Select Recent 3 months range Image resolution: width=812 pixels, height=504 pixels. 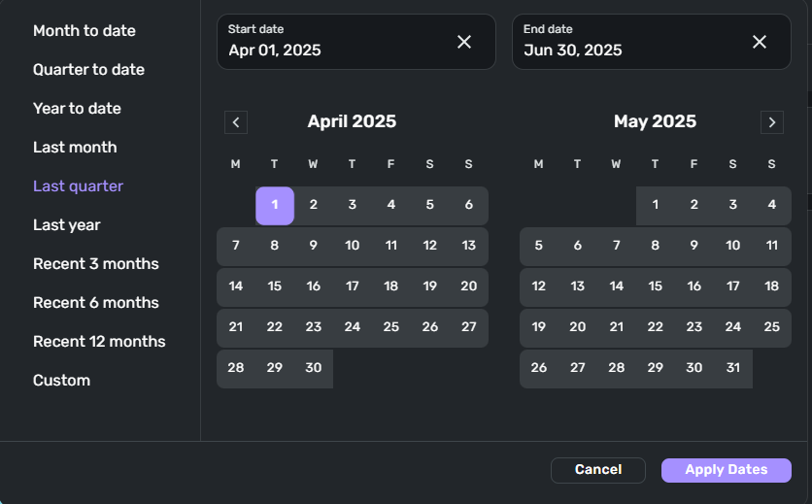point(96,264)
